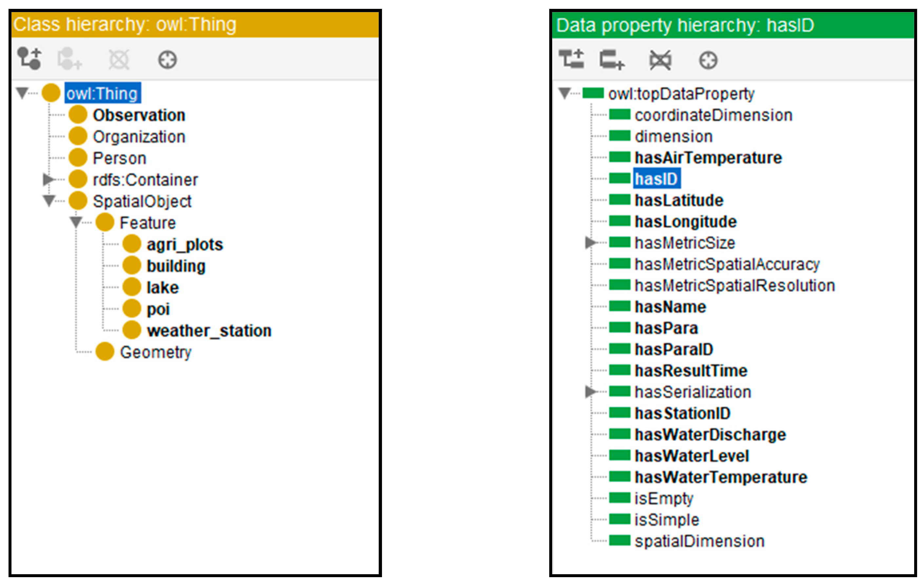Screen dimensions: 924x587
Task: Click Add sub property icon
Action: (x=572, y=59)
